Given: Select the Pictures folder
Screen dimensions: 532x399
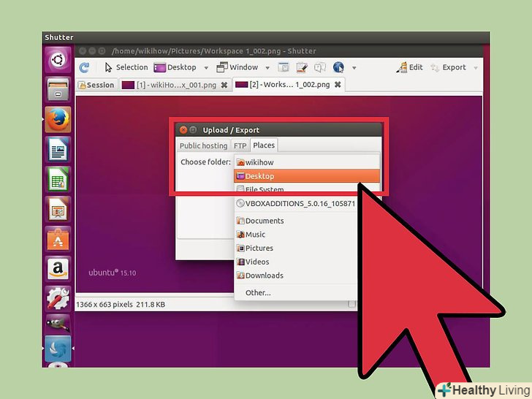Looking at the screenshot, I should click(x=296, y=248).
